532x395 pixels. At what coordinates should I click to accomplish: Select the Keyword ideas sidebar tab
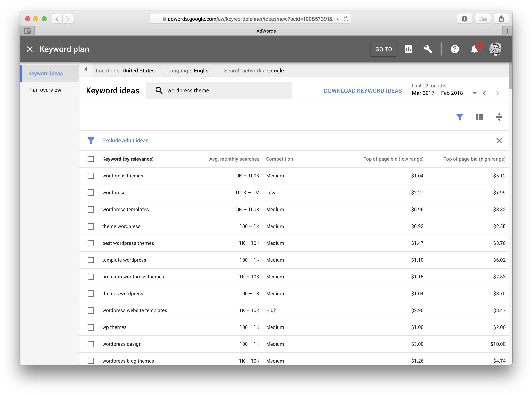[x=45, y=74]
